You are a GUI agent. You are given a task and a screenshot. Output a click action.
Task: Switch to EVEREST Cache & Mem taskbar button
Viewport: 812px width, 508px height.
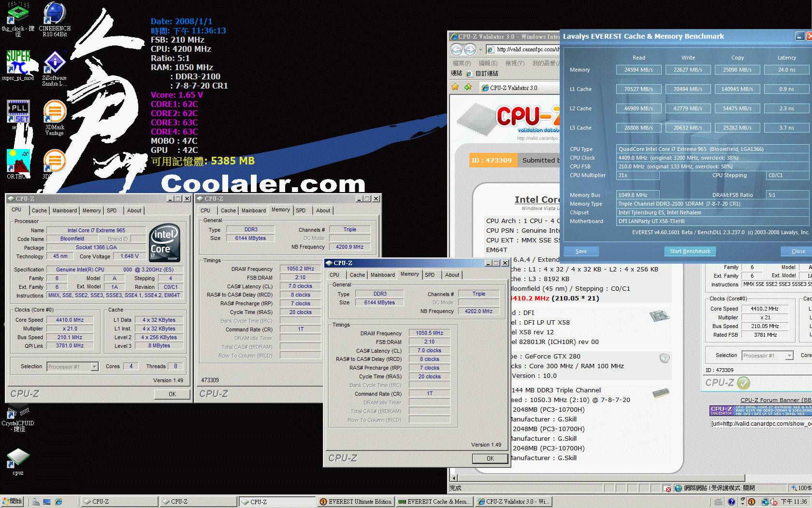coord(435,502)
